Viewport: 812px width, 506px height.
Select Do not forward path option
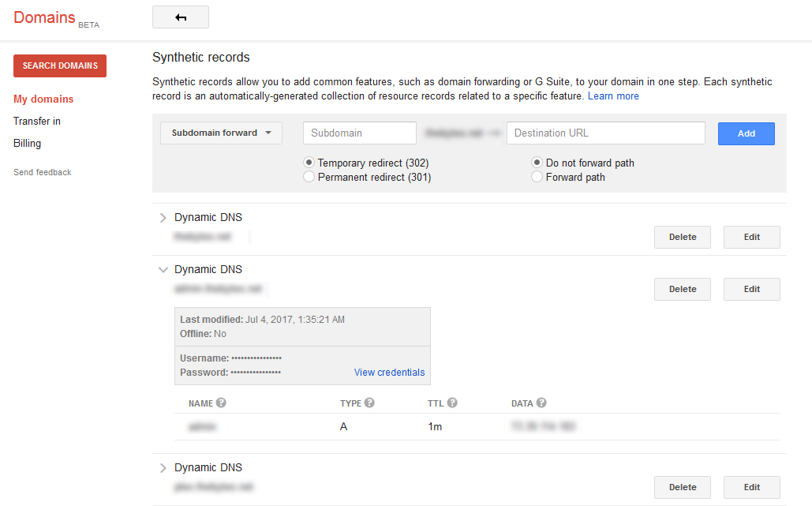click(x=537, y=163)
